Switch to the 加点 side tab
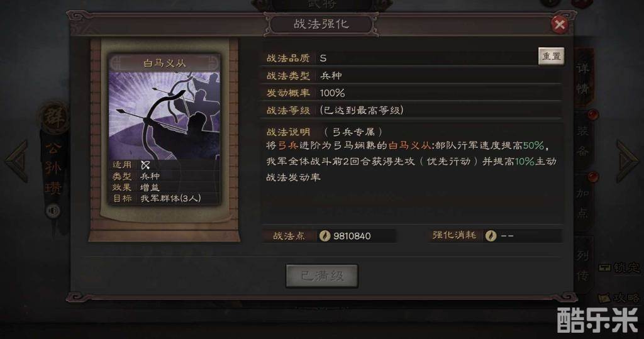The height and width of the screenshot is (339, 644). [583, 203]
